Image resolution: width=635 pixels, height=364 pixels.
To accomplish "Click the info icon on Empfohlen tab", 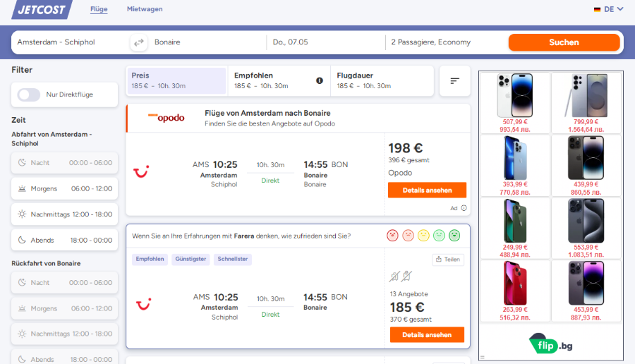I will pyautogui.click(x=320, y=80).
